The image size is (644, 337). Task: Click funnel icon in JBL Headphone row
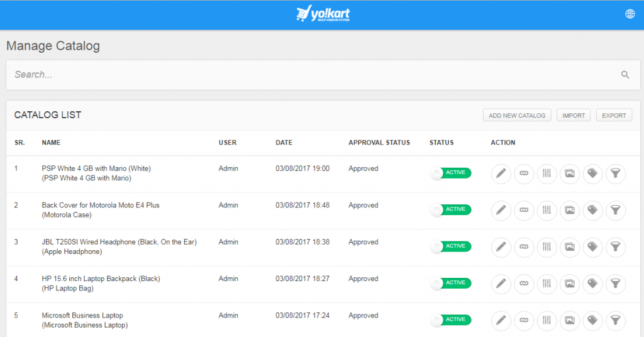pyautogui.click(x=616, y=247)
